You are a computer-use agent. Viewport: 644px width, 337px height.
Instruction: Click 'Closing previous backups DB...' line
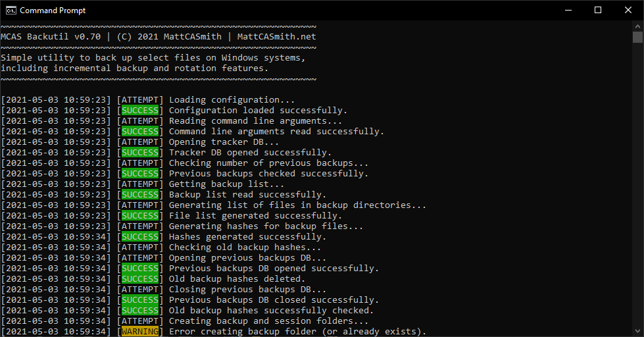tap(247, 290)
